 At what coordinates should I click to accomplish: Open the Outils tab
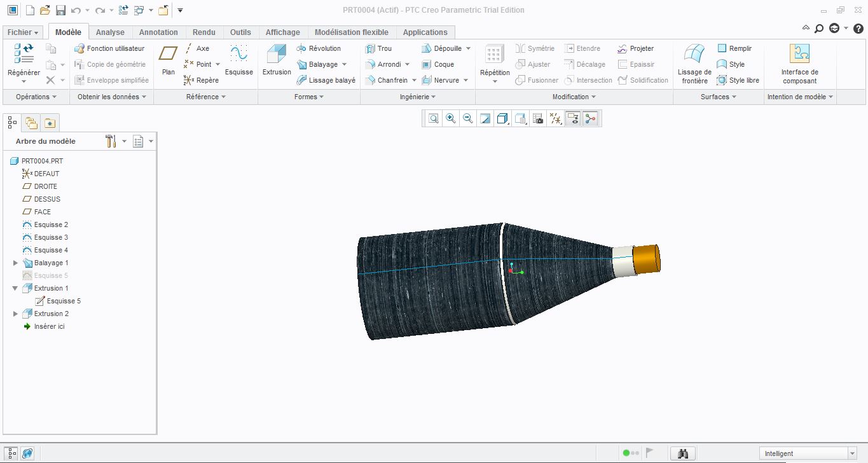coord(240,32)
